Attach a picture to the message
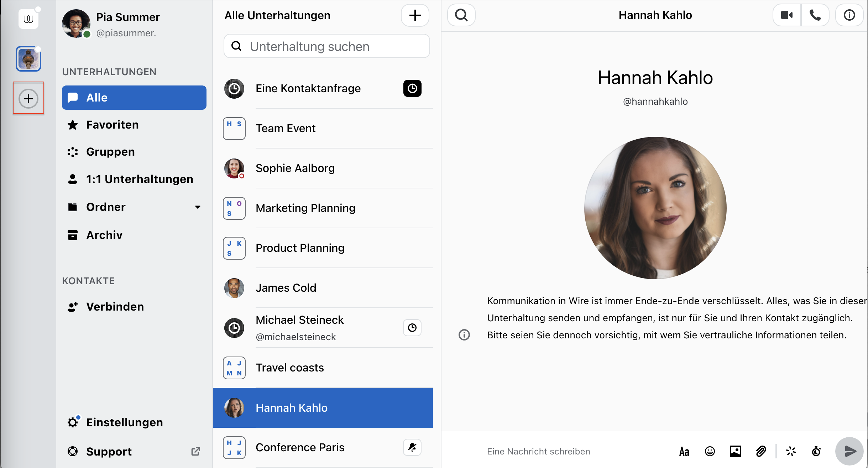868x468 pixels. pos(736,452)
